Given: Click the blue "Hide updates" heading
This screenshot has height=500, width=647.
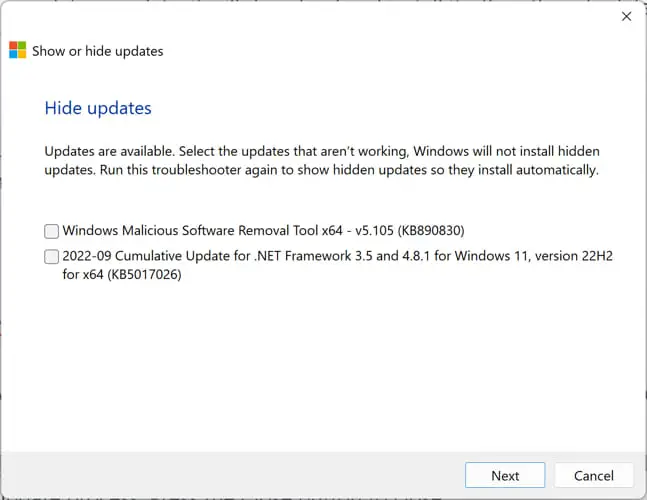Looking at the screenshot, I should tap(98, 108).
